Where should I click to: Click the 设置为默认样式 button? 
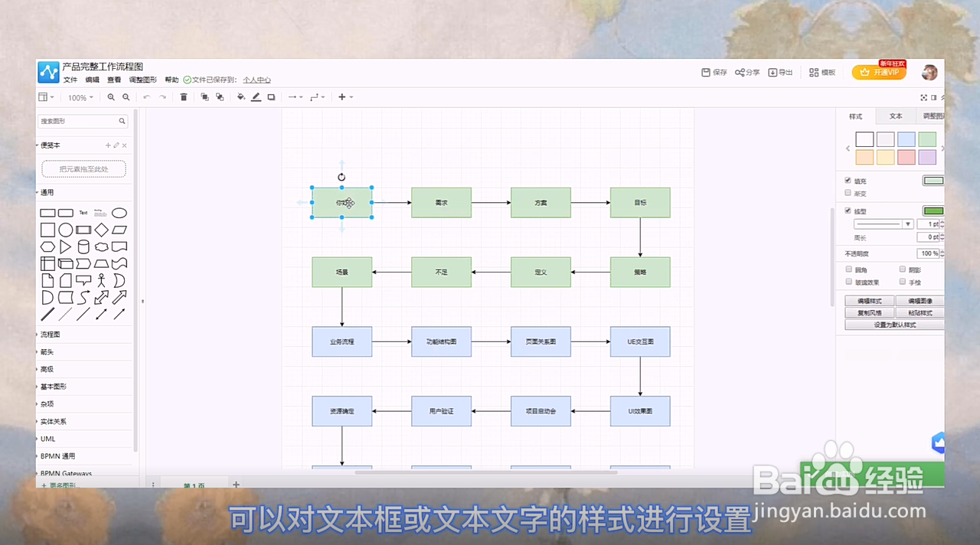coord(894,325)
